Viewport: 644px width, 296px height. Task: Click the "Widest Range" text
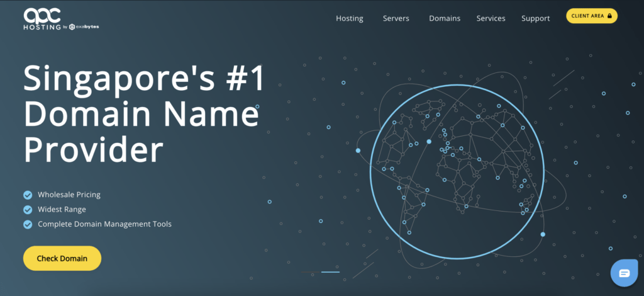(x=62, y=210)
